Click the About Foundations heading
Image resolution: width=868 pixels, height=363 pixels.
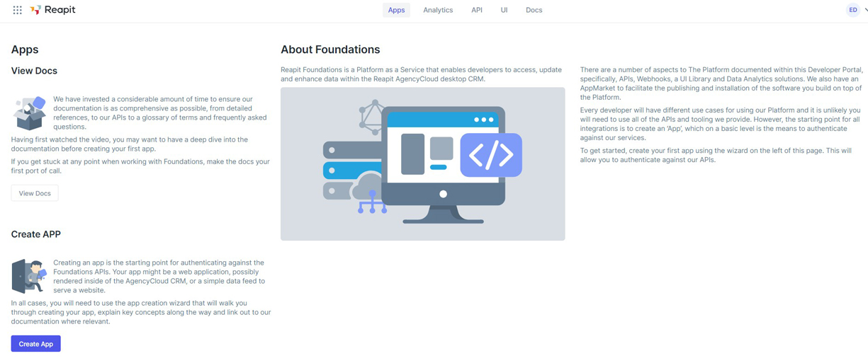coord(330,50)
